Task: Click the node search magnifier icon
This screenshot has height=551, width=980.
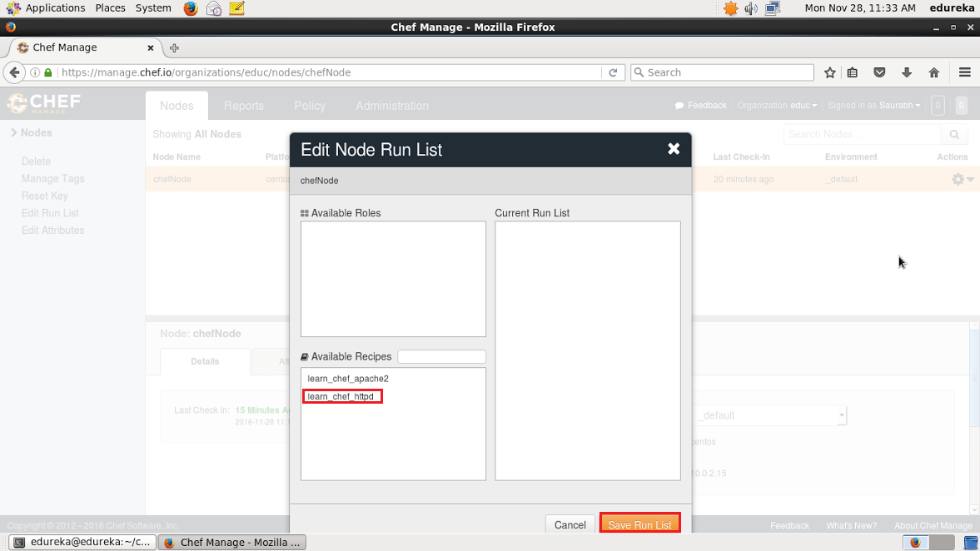Action: coord(954,134)
